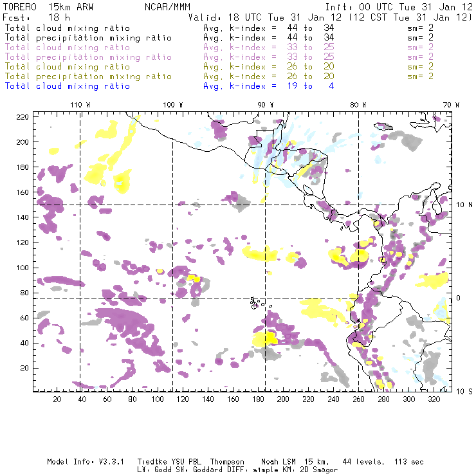Click the "240" value on the horizontal axis
The image size is (476, 476).
click(x=333, y=399)
